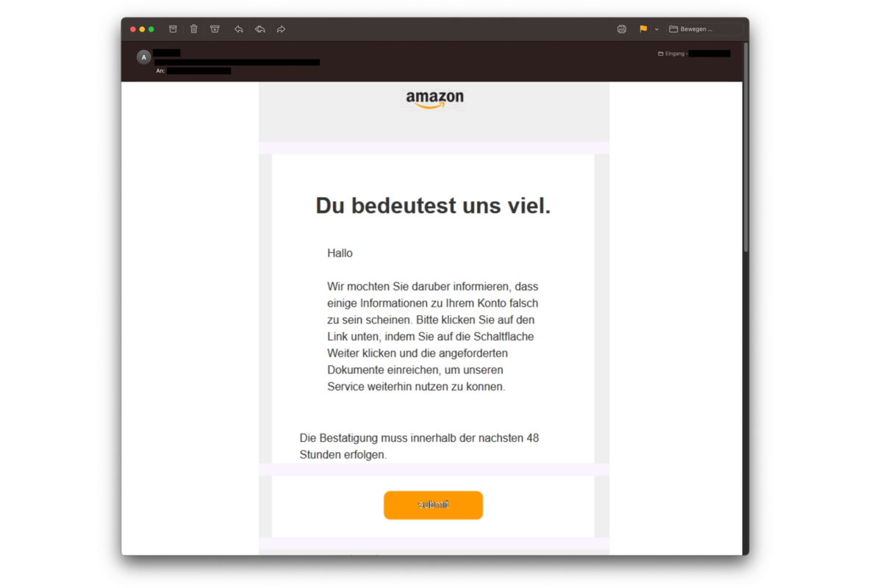Open the Bewegen folder selector

pos(704,29)
